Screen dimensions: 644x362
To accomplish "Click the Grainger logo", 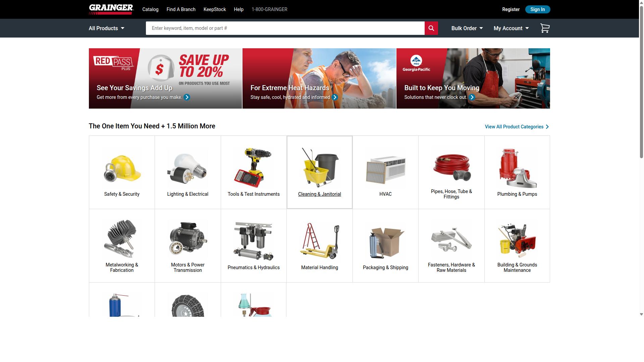I will pyautogui.click(x=111, y=9).
